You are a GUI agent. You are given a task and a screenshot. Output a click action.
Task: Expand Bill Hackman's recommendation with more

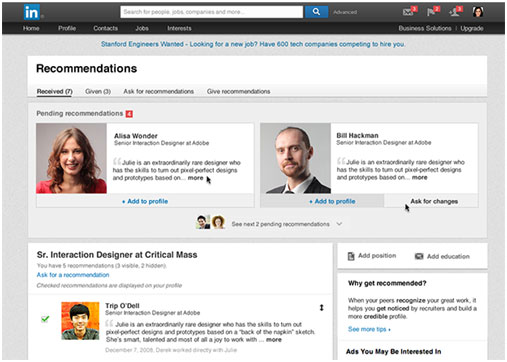tap(419, 177)
